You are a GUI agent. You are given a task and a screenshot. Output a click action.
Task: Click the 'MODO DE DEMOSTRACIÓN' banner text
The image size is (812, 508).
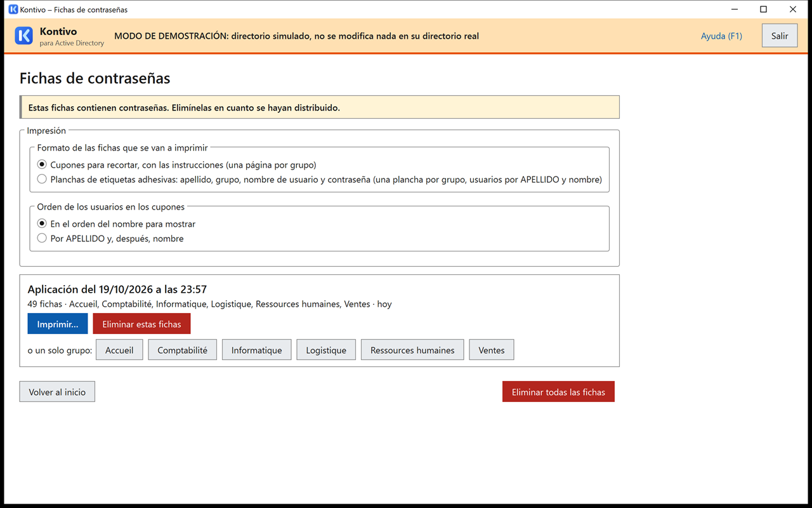click(x=296, y=36)
